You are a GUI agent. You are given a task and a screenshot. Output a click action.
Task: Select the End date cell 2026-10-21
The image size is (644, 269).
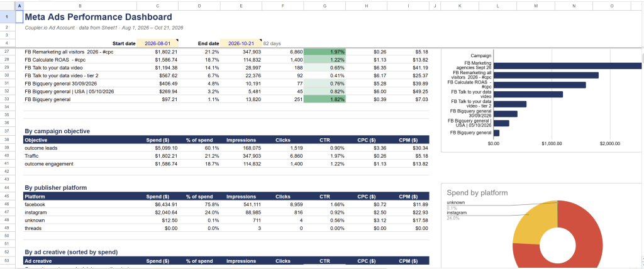(241, 43)
